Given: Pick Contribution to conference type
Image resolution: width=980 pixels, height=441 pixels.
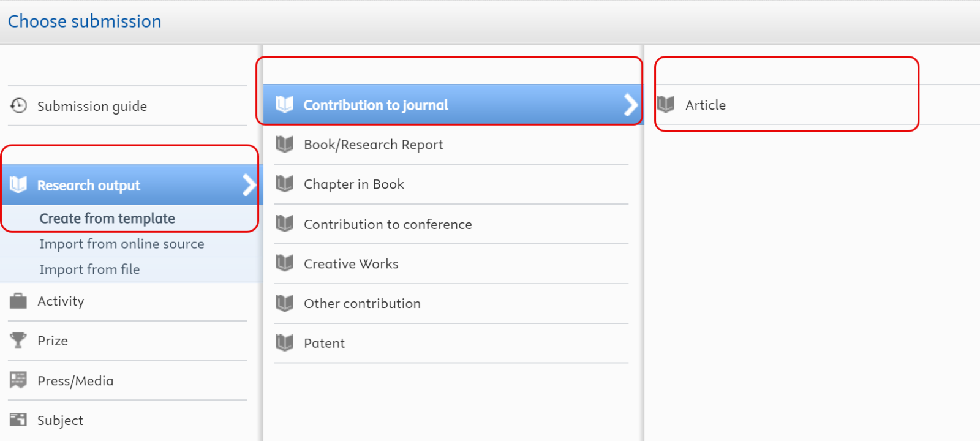Looking at the screenshot, I should [388, 224].
